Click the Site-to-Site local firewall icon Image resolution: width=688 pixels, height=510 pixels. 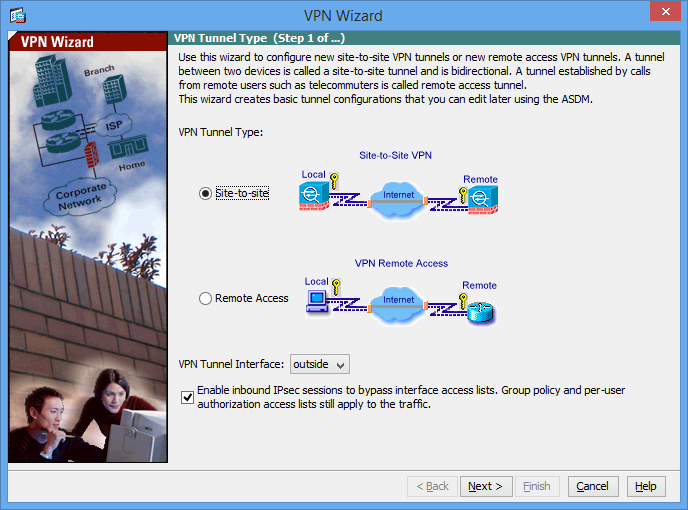(314, 196)
